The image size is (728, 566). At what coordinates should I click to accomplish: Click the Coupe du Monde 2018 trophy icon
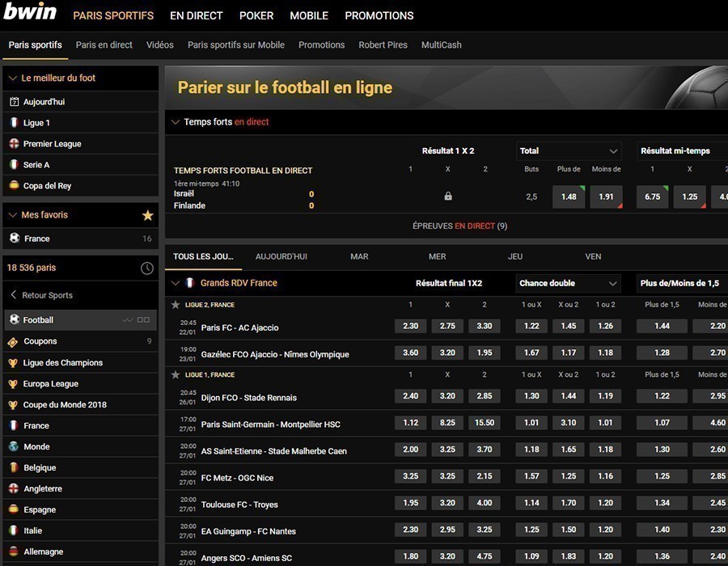coord(14,404)
